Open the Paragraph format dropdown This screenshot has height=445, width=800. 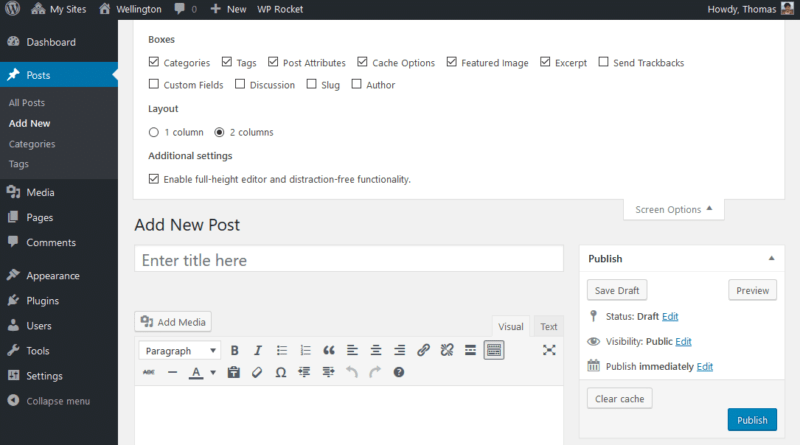[181, 350]
